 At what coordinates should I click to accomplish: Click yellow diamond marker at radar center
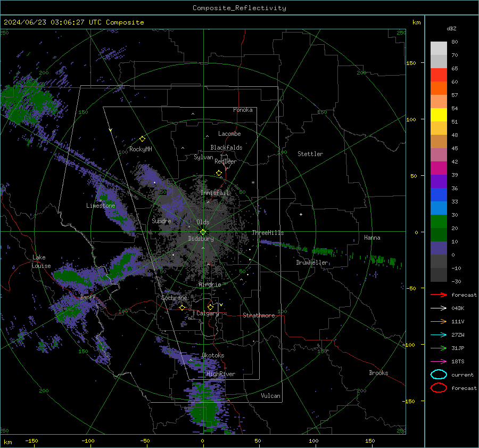click(203, 232)
